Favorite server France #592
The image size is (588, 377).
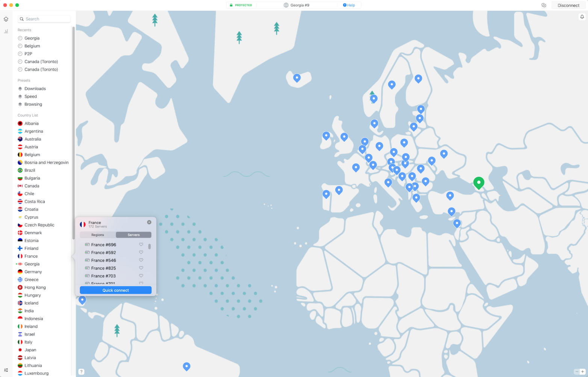pyautogui.click(x=141, y=252)
